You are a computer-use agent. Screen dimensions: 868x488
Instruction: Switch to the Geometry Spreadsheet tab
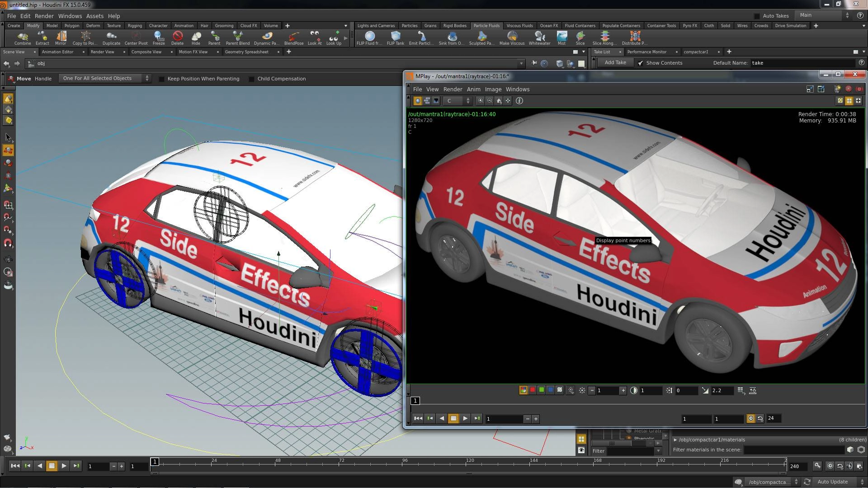tap(247, 52)
